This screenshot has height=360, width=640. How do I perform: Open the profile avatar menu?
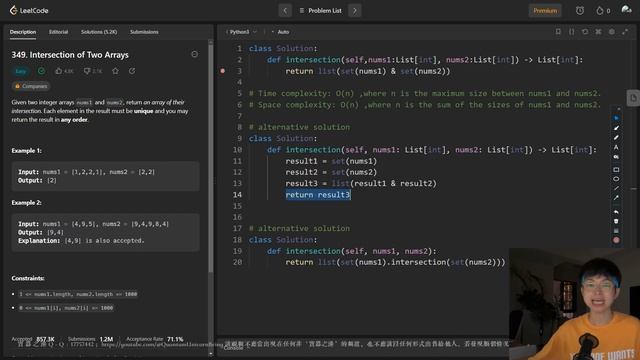pyautogui.click(x=626, y=10)
